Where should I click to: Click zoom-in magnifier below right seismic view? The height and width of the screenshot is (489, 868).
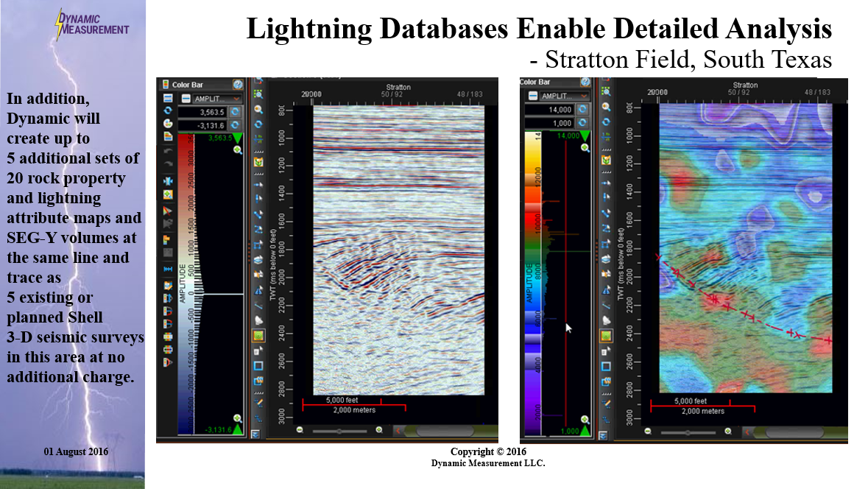pos(728,431)
